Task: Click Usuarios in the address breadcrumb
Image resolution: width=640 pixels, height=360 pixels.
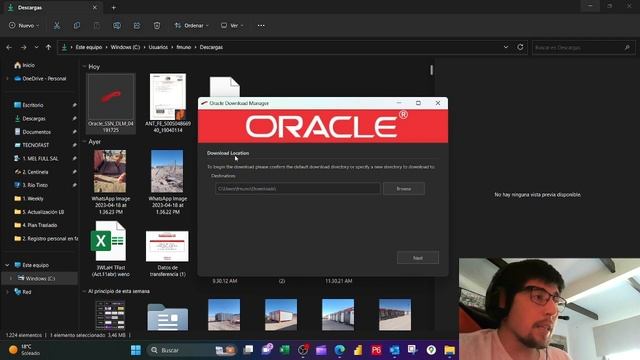Action: pyautogui.click(x=158, y=47)
